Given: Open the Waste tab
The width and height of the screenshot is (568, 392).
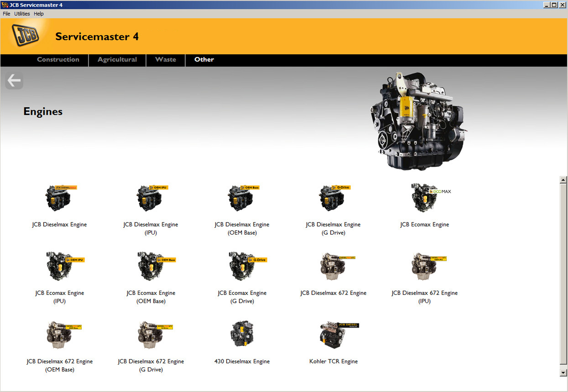Looking at the screenshot, I should pos(165,60).
